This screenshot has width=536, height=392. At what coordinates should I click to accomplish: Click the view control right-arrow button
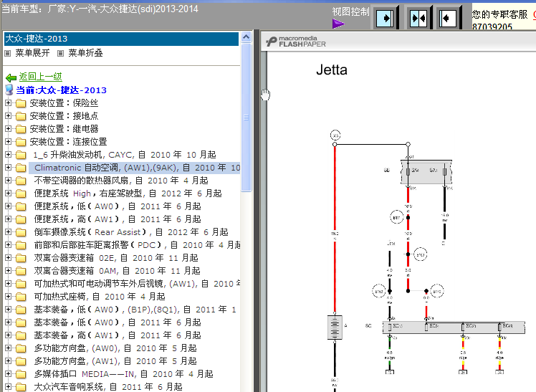(385, 18)
